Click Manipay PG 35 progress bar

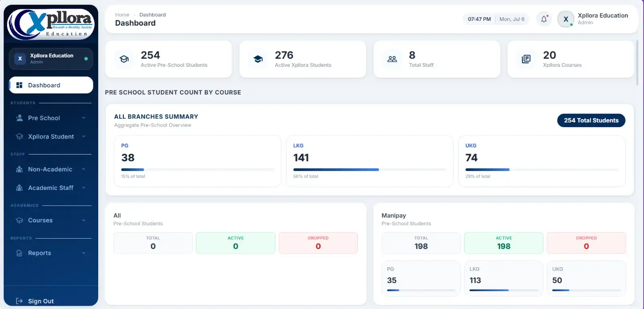421,290
